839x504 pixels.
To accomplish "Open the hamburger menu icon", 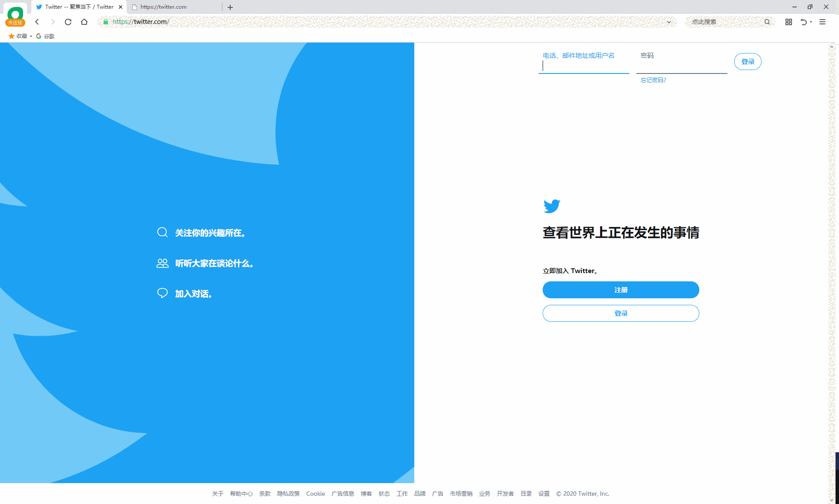I will [822, 21].
